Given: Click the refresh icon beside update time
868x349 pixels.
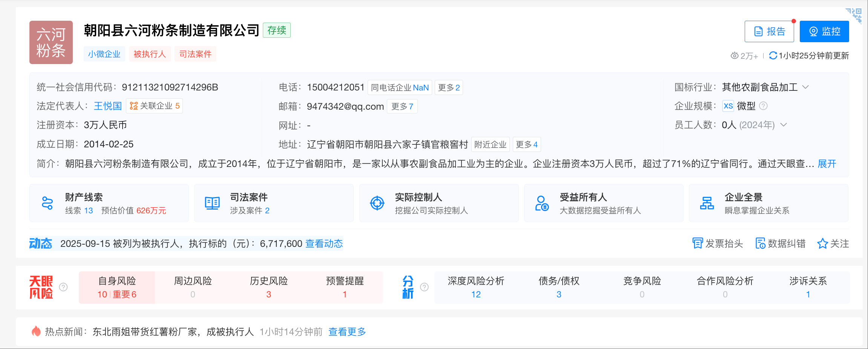Looking at the screenshot, I should tap(773, 55).
